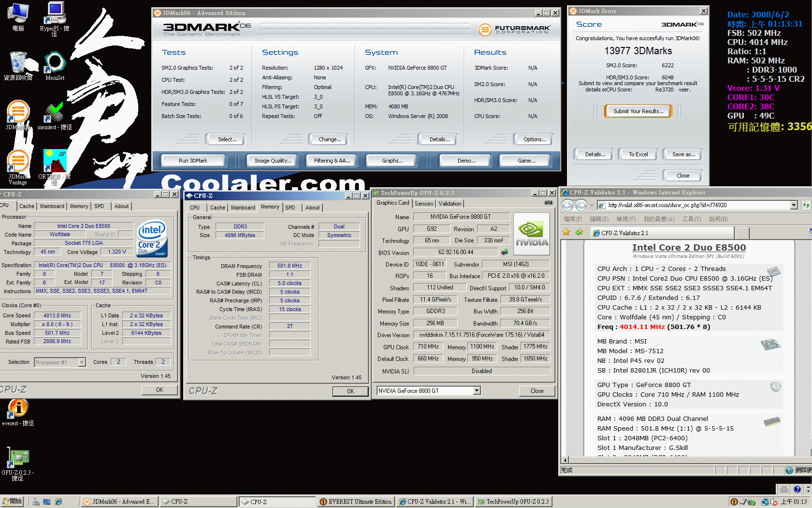Open the My Computer desktop icon

[18, 17]
